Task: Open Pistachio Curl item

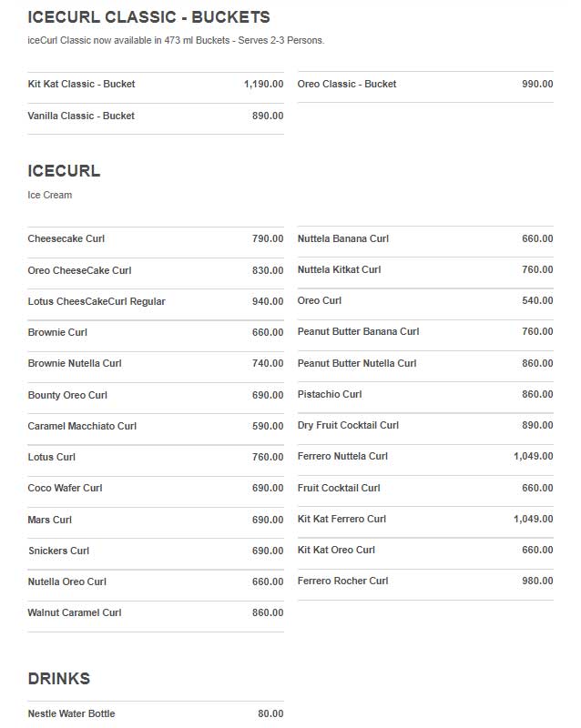Action: 425,394
